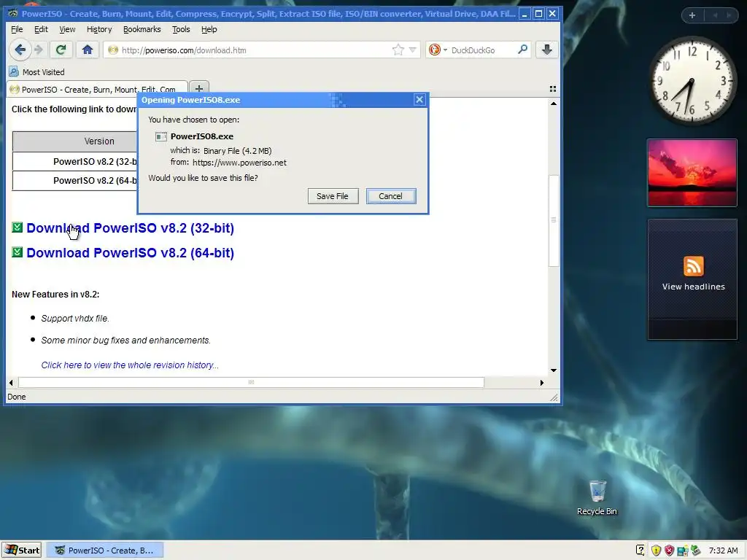Click the Version table header
Image resolution: width=747 pixels, height=560 pixels.
pyautogui.click(x=75, y=141)
